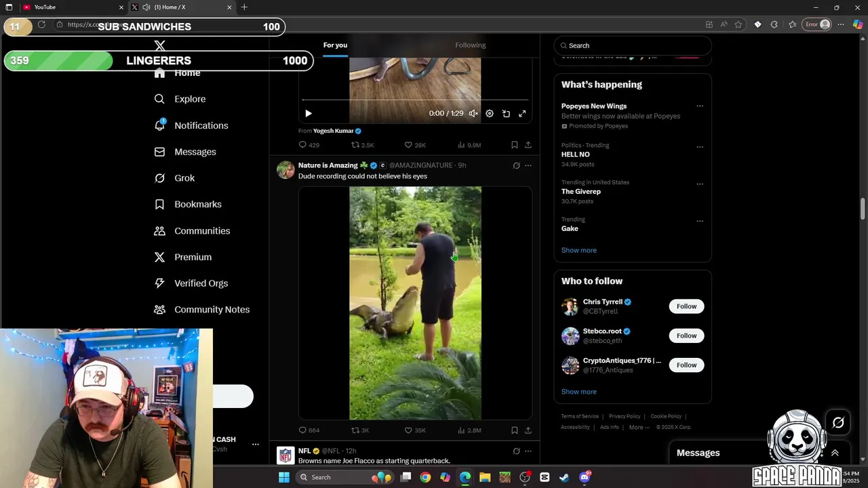This screenshot has width=868, height=488.
Task: Ask Grok about the Nature is Amazing post
Action: tap(516, 165)
